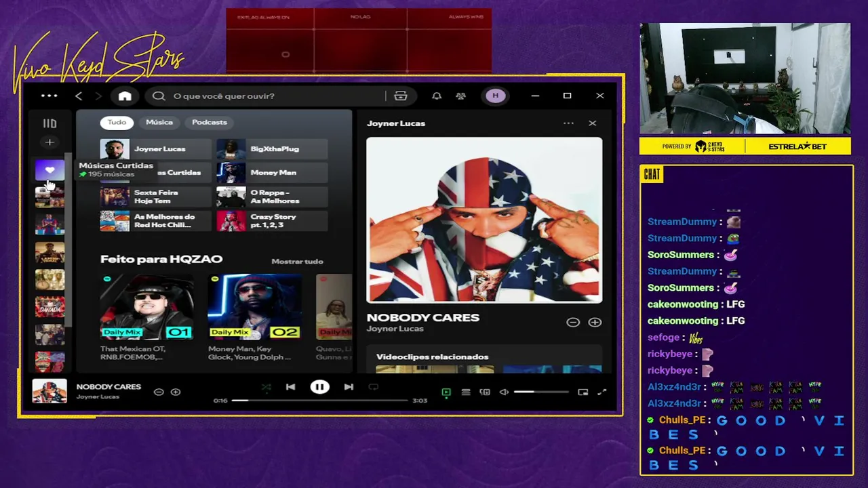The height and width of the screenshot is (488, 868).
Task: Click the NOBODY CARES title in side panel
Action: click(x=423, y=317)
